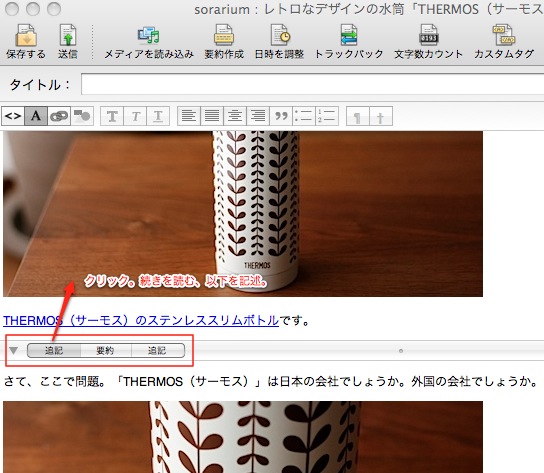The height and width of the screenshot is (473, 544).
Task: Toggle italic text formatting
Action: pos(135,116)
